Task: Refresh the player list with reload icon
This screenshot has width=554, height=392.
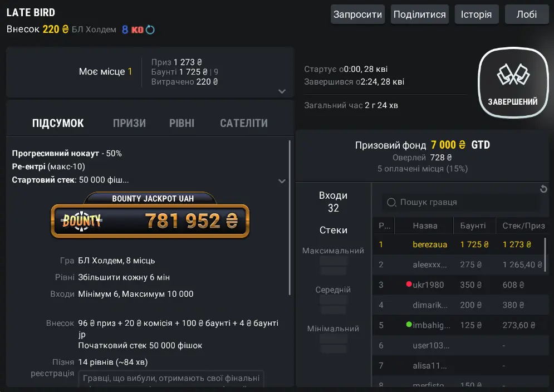Action: tap(544, 189)
